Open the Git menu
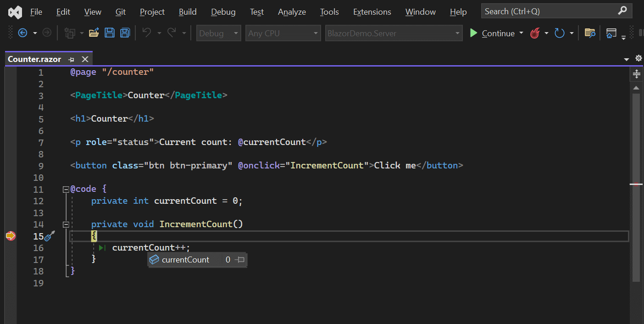This screenshot has width=644, height=324. [120, 11]
